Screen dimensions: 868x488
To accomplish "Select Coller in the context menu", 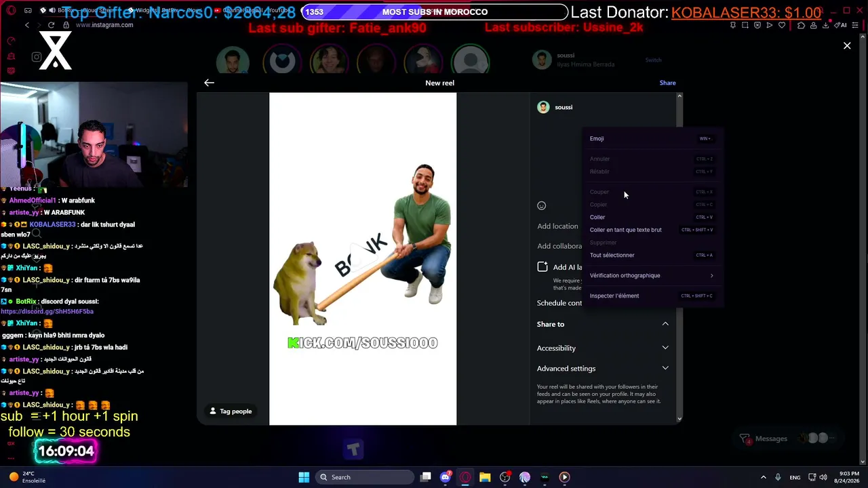I will coord(652,217).
